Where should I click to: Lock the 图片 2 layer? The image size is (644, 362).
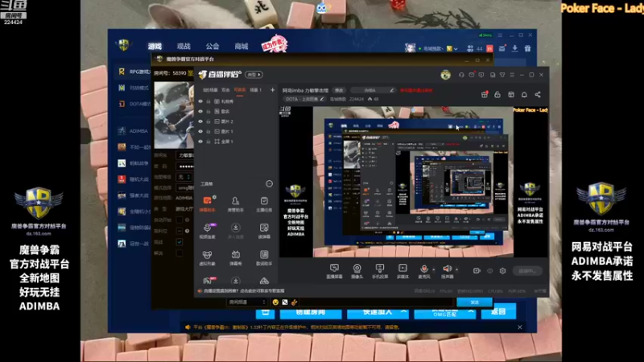pyautogui.click(x=208, y=121)
